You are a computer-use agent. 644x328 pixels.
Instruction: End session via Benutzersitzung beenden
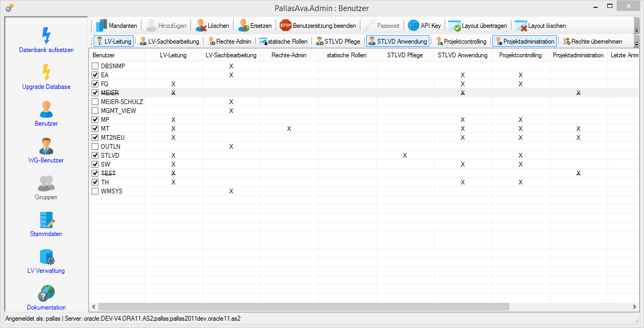(x=318, y=25)
